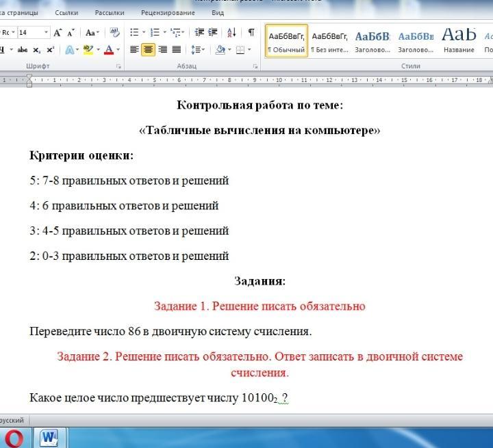493x448 pixels.
Task: Open Opera browser from taskbar
Action: pyautogui.click(x=13, y=438)
